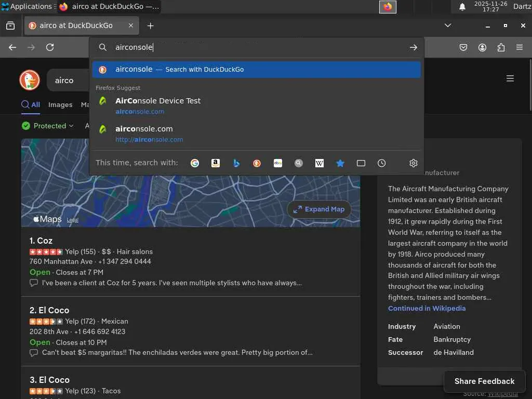This screenshot has width=532, height=399.
Task: Open the 2. El Coco result
Action: coord(49,311)
